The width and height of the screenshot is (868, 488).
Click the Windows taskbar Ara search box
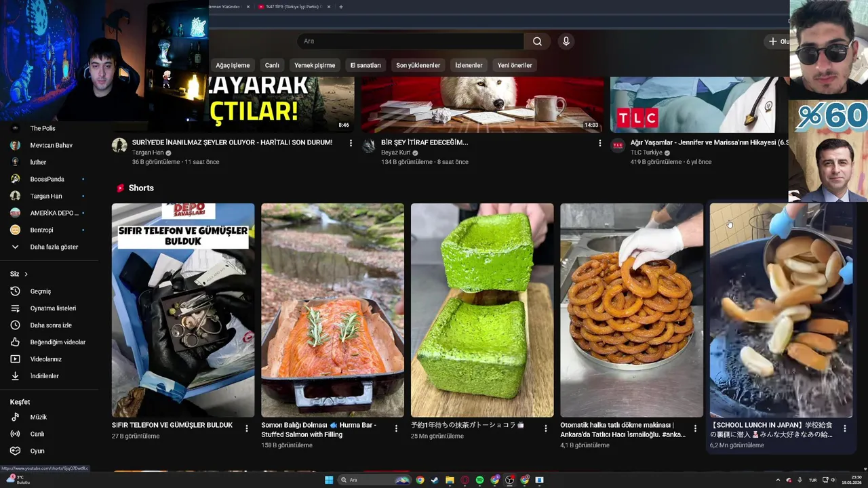point(374,480)
